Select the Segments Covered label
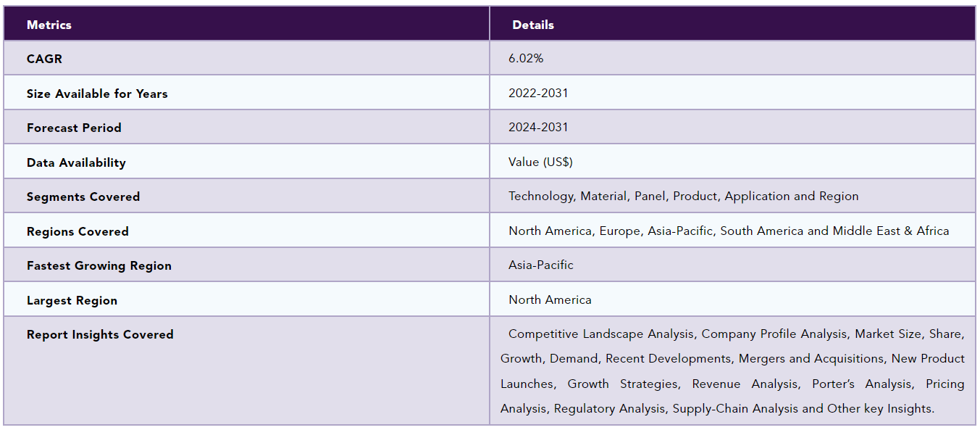 click(x=83, y=197)
